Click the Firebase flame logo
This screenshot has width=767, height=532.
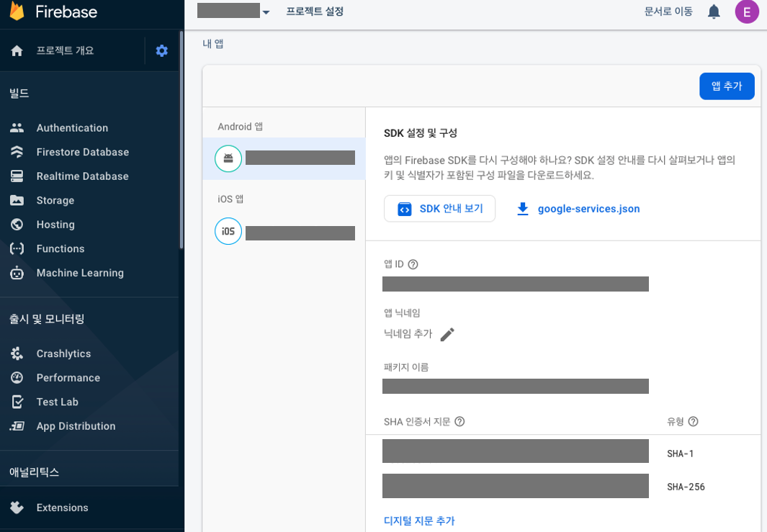coord(17,11)
